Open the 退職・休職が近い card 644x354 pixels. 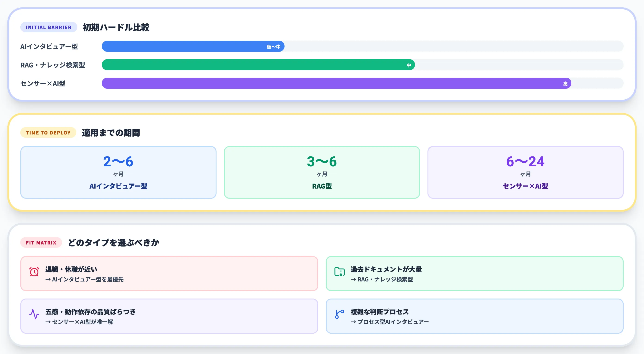169,274
